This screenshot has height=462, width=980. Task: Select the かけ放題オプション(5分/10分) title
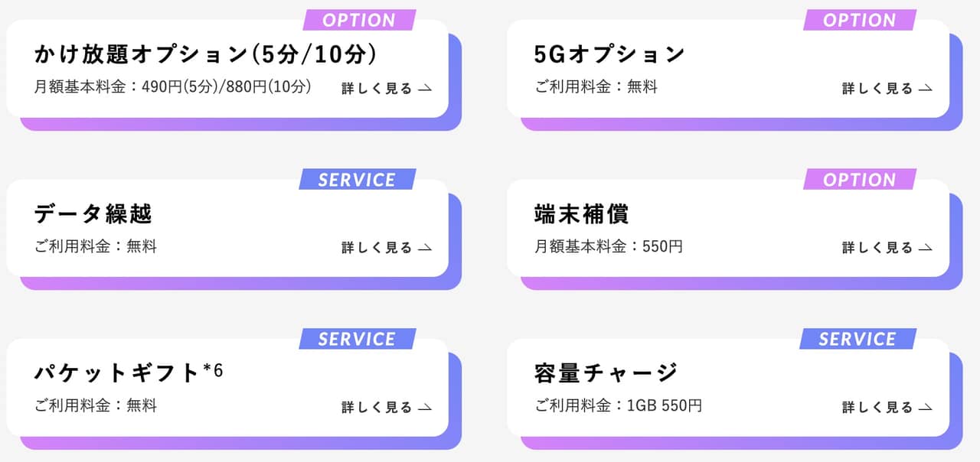[205, 54]
